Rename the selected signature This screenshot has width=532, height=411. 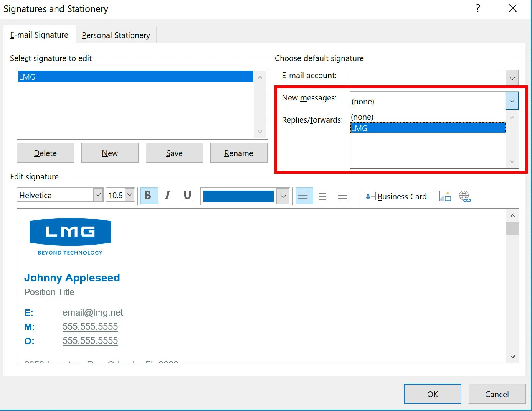tap(239, 153)
